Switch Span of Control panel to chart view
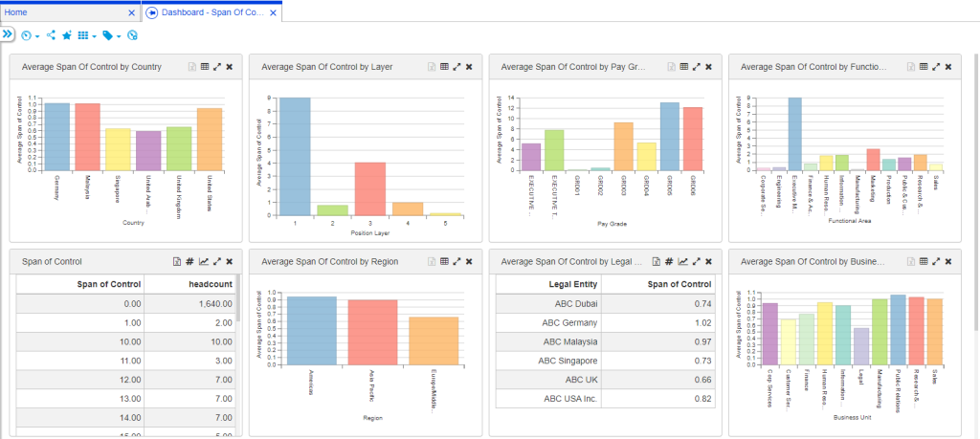Image resolution: width=980 pixels, height=439 pixels. pyautogui.click(x=203, y=261)
